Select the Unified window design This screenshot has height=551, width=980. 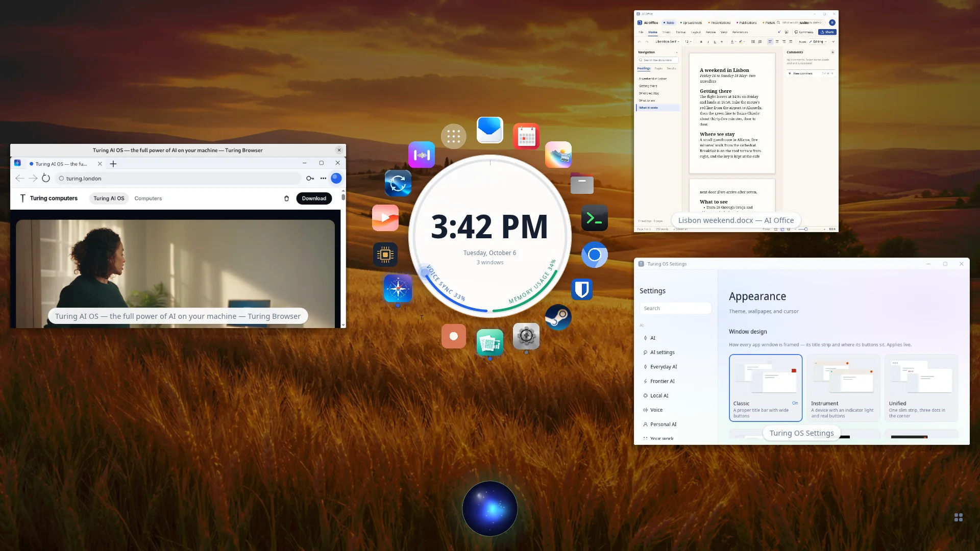[x=921, y=388]
